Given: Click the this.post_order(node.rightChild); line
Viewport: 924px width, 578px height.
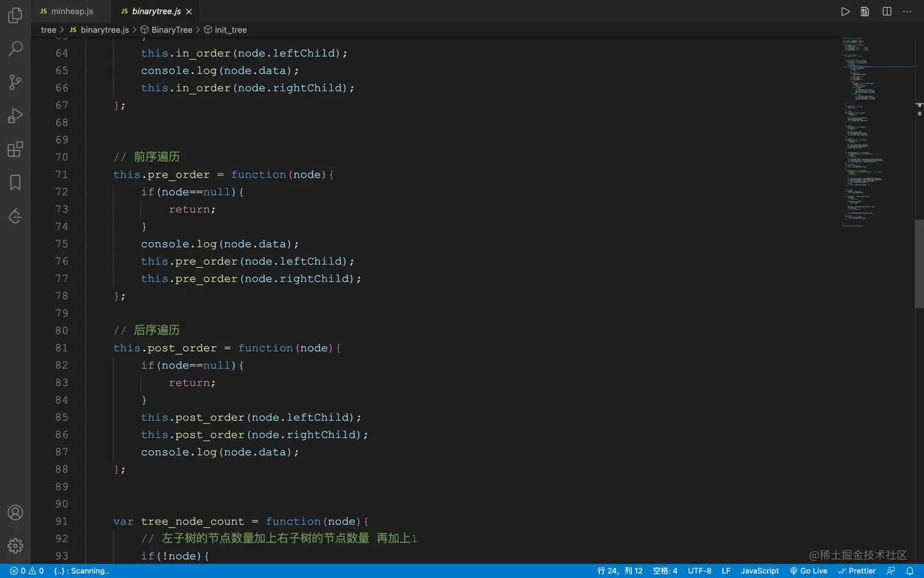Looking at the screenshot, I should pyautogui.click(x=255, y=434).
